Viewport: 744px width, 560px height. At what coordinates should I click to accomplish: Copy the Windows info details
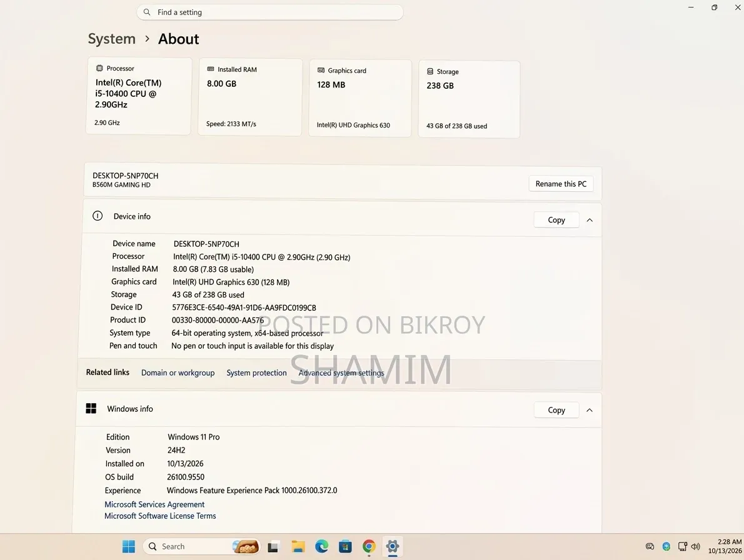tap(556, 410)
